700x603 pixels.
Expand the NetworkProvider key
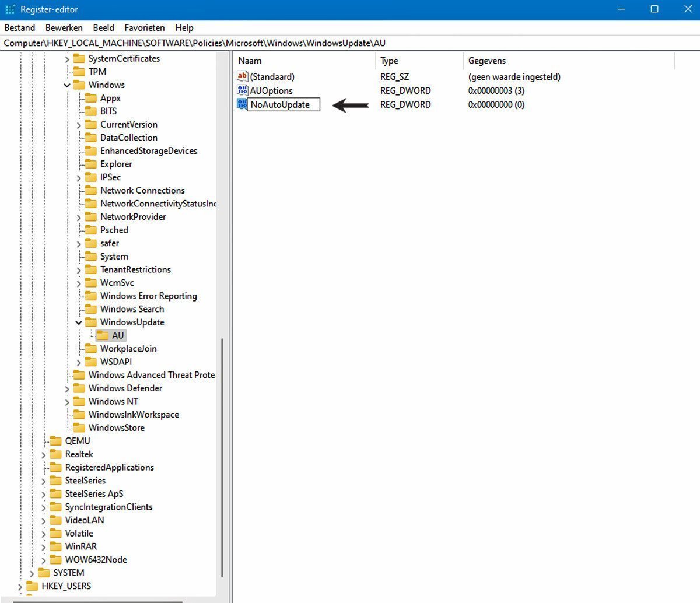click(x=79, y=217)
